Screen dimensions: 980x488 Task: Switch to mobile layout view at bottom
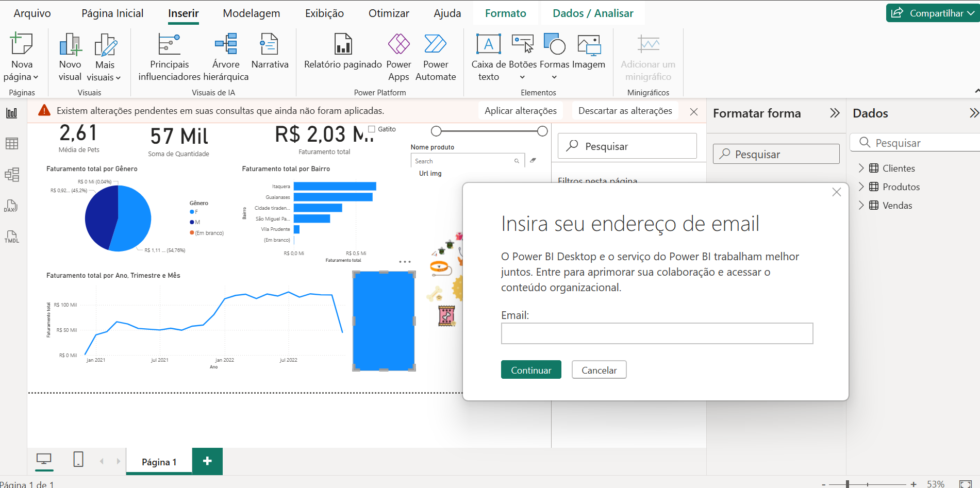click(x=78, y=460)
